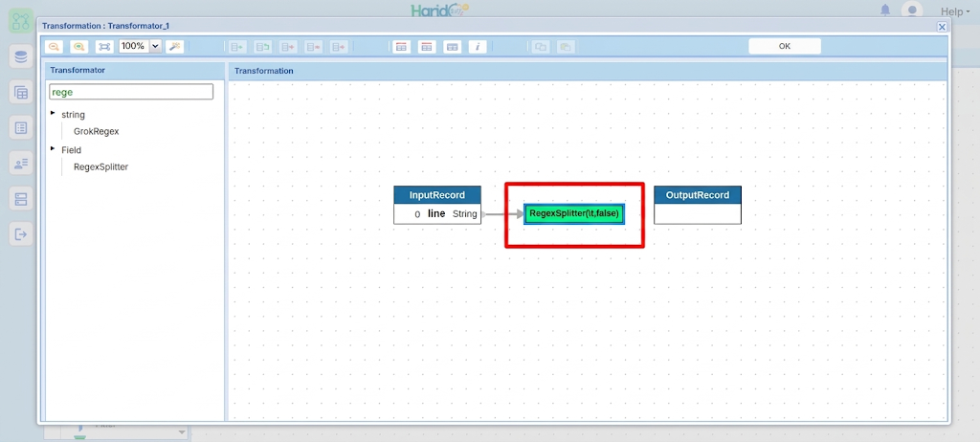980x442 pixels.
Task: Open the flow diagram sidebar icon
Action: point(21,21)
